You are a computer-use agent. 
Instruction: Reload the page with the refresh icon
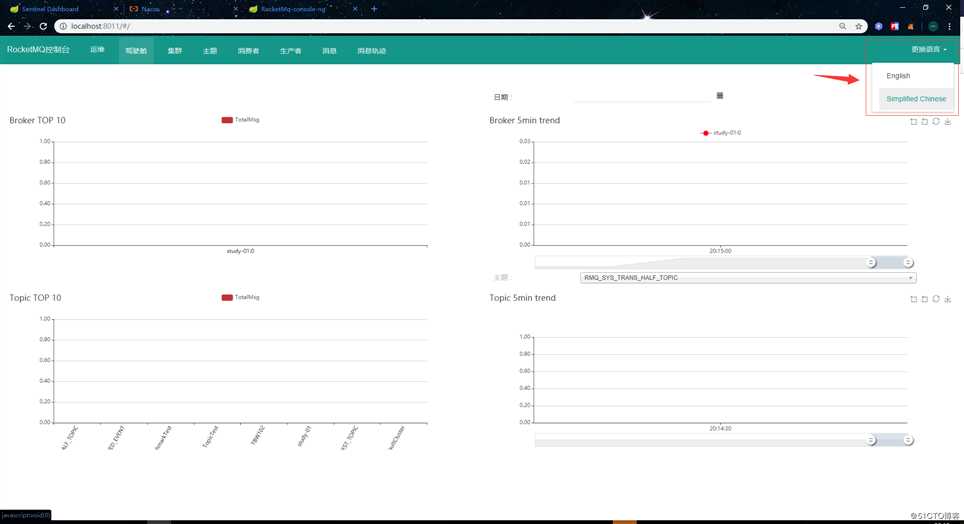43,26
